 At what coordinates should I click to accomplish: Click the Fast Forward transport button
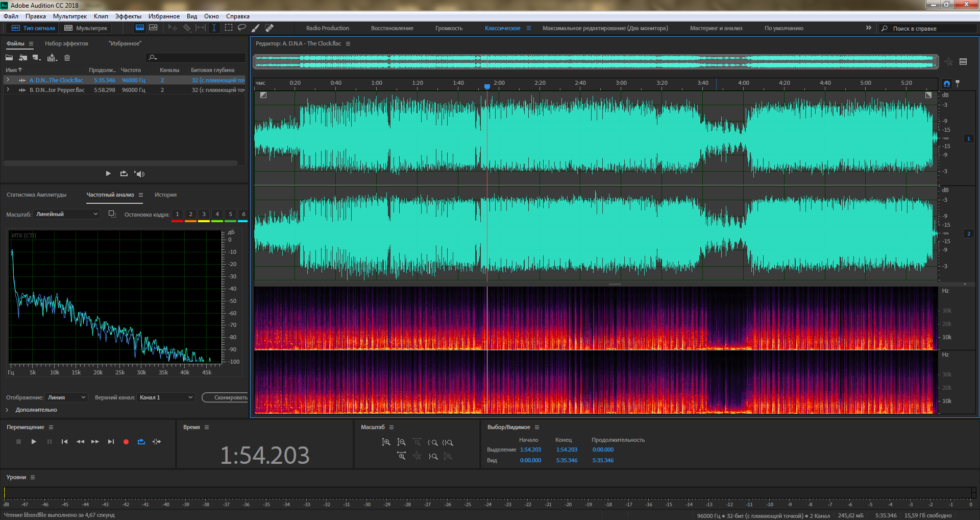[95, 442]
